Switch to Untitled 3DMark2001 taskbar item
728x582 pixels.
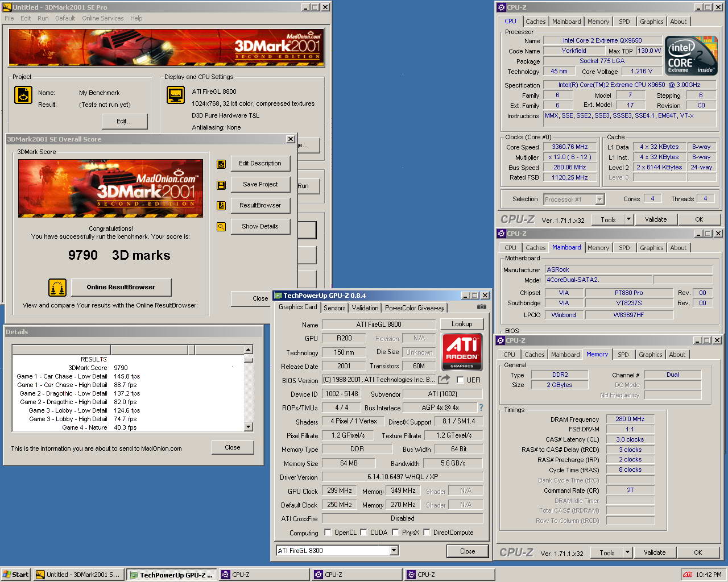78,575
